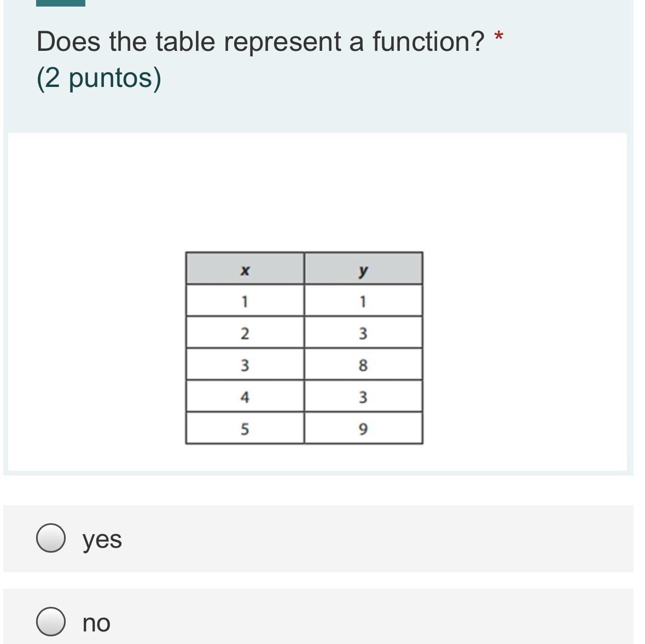645x644 pixels.
Task: Click the x column cell containing 2
Action: pos(245,332)
